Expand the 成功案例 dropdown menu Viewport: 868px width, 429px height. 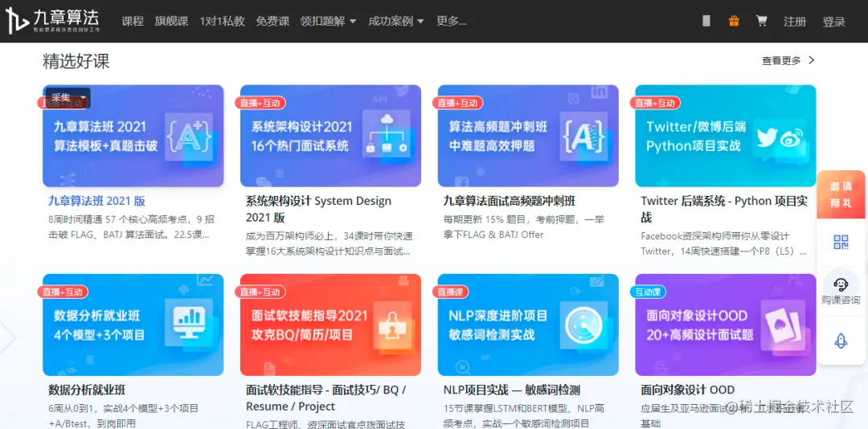(395, 22)
